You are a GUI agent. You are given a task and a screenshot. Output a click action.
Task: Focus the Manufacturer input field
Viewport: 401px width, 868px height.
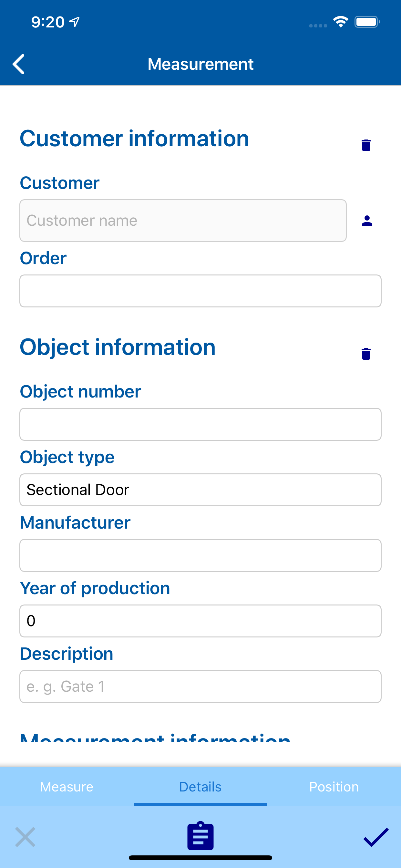pyautogui.click(x=200, y=555)
